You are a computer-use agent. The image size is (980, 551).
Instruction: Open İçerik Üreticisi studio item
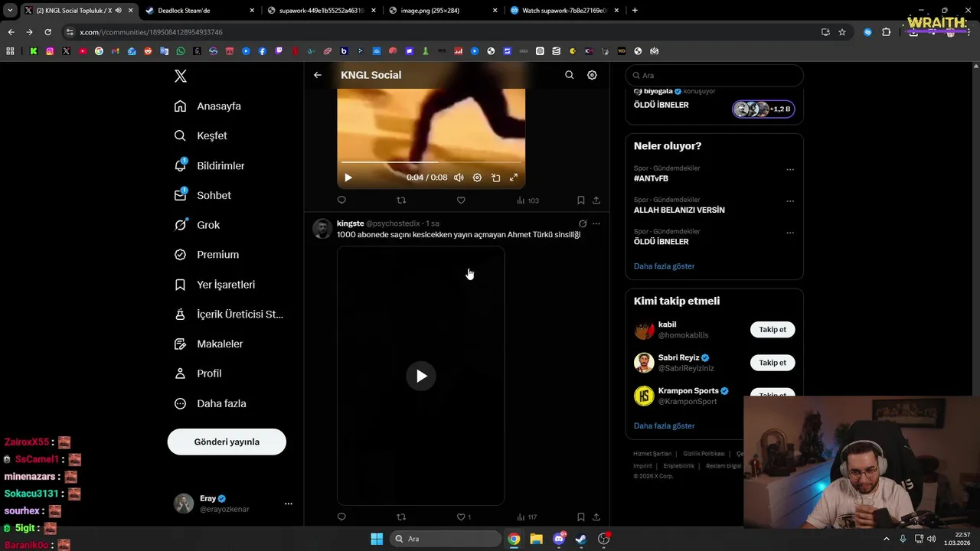tap(228, 315)
